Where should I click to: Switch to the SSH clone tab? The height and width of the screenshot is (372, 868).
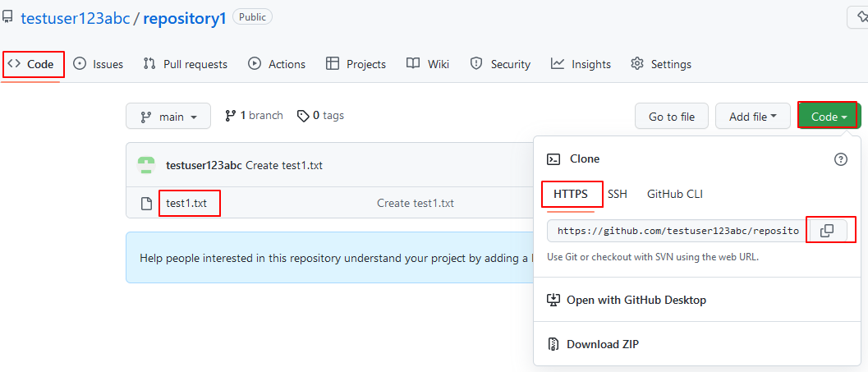click(x=618, y=194)
